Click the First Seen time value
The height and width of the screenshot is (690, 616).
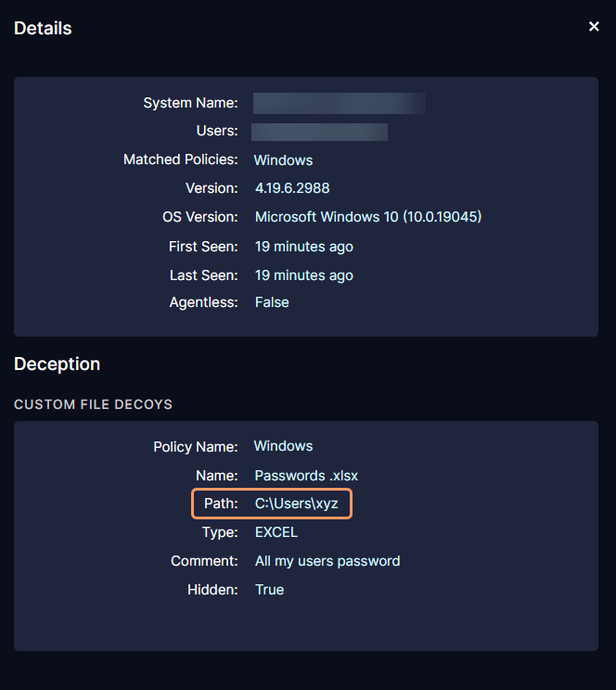click(304, 247)
